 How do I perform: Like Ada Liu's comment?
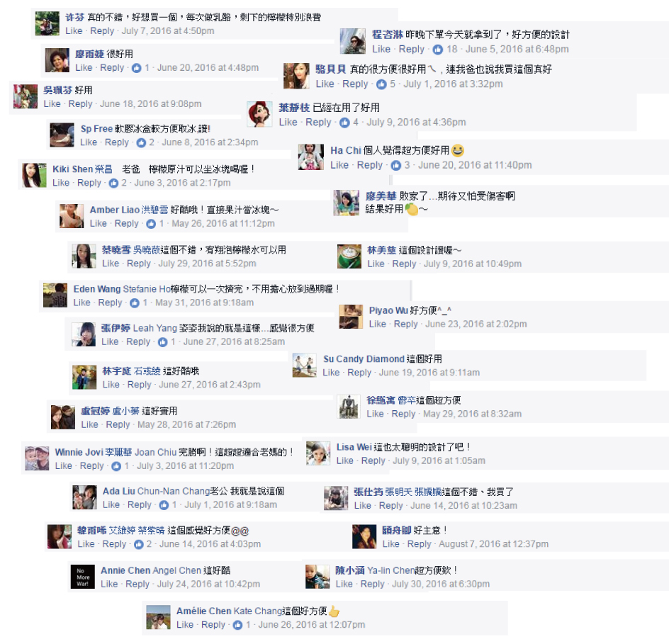click(111, 505)
